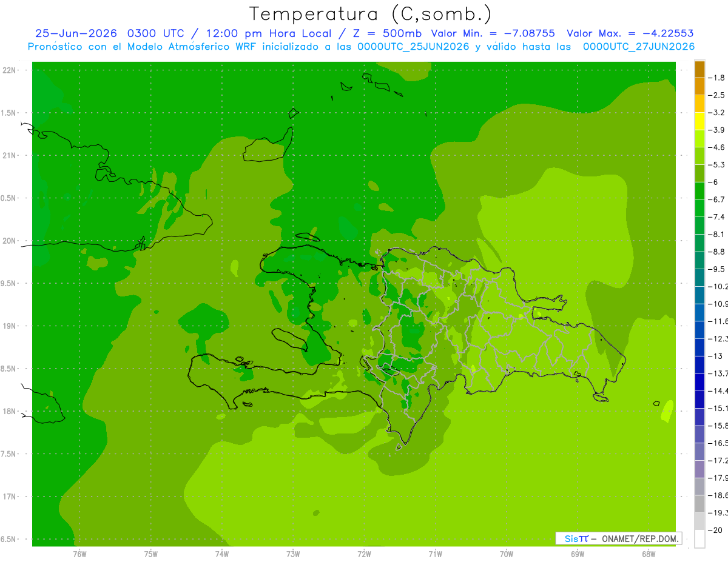The height and width of the screenshot is (562, 728).
Task: Click the '-5.3' color scale label
Action: (717, 164)
